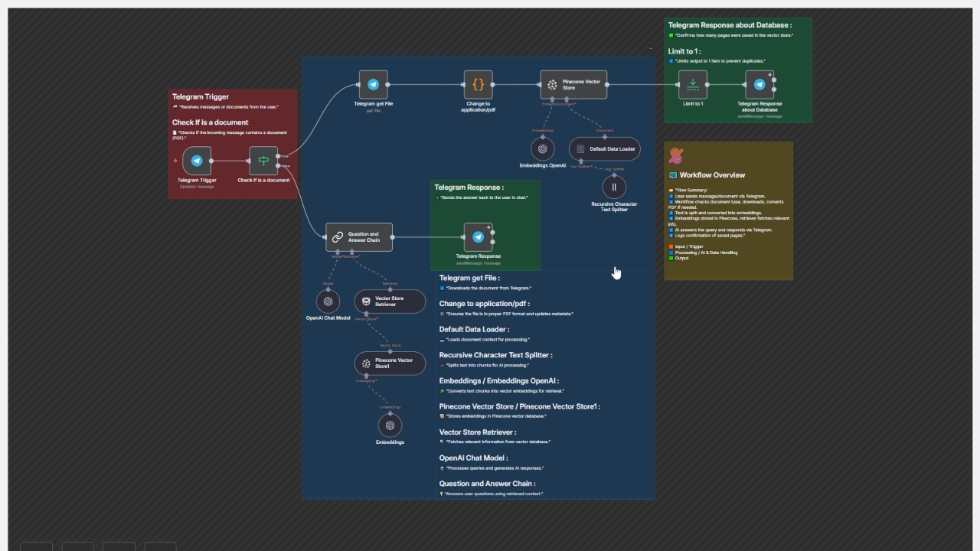Select the Change to application/pdf code node

[x=478, y=85]
